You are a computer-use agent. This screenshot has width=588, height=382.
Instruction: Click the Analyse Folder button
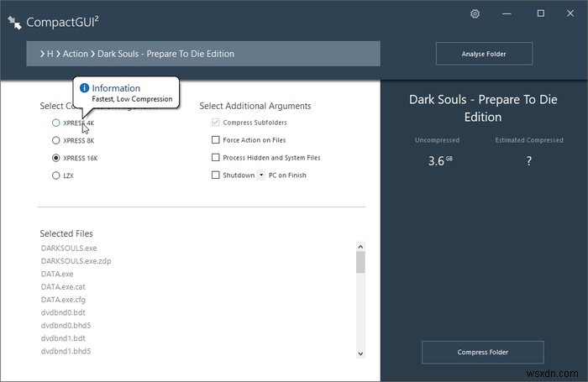484,55
